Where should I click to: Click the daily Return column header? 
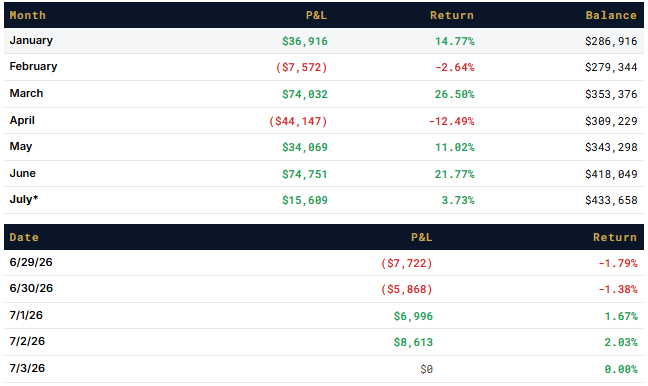615,237
